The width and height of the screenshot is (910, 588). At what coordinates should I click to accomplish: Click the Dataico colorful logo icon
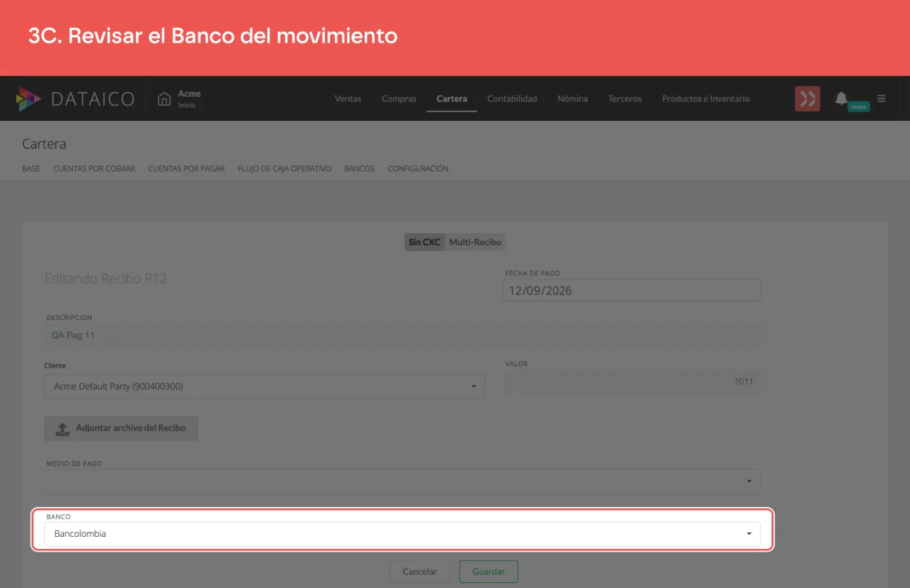point(28,99)
